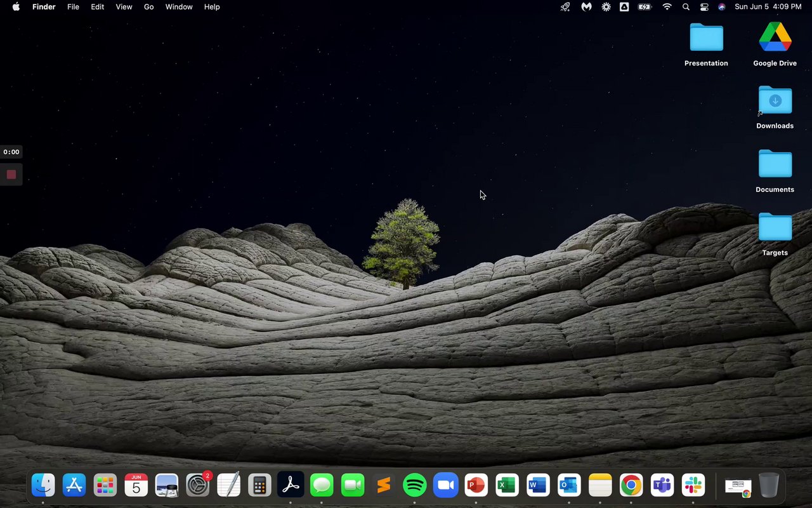Open Adobe Acrobat in the Dock

[x=291, y=486]
